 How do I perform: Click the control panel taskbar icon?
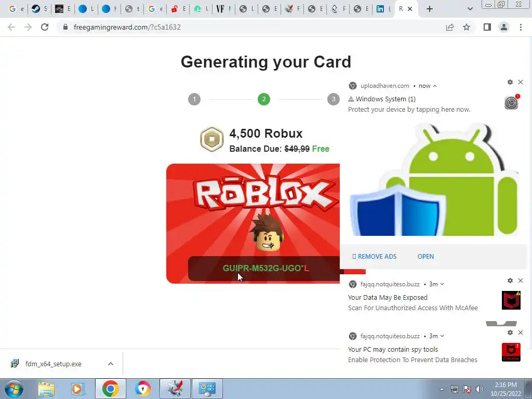[x=207, y=389]
